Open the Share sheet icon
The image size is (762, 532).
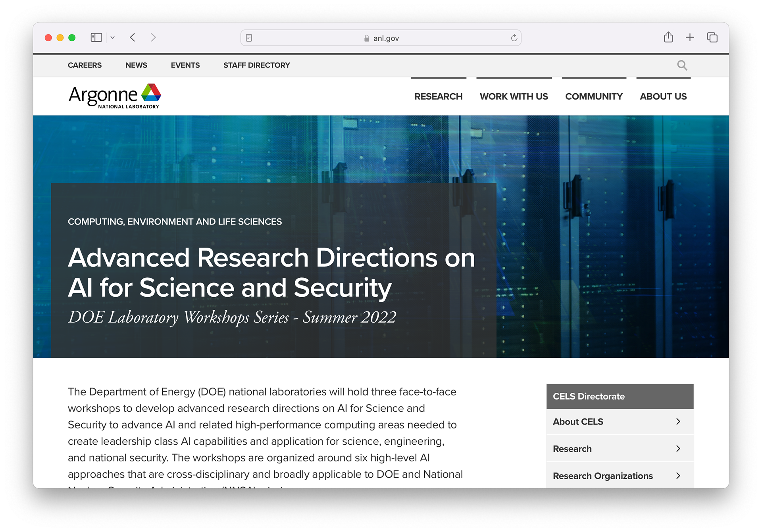coord(668,37)
